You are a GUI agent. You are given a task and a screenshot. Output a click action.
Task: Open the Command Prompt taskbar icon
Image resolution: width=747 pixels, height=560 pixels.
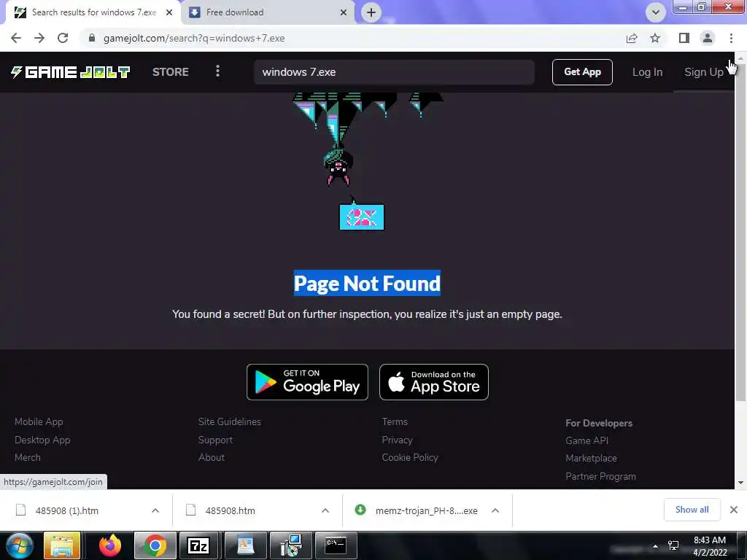coord(336,545)
